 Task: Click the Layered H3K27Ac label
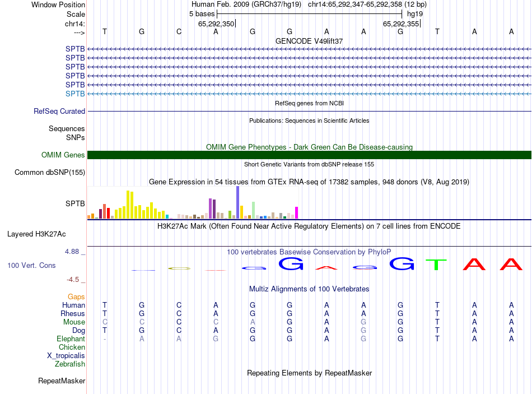[36, 234]
